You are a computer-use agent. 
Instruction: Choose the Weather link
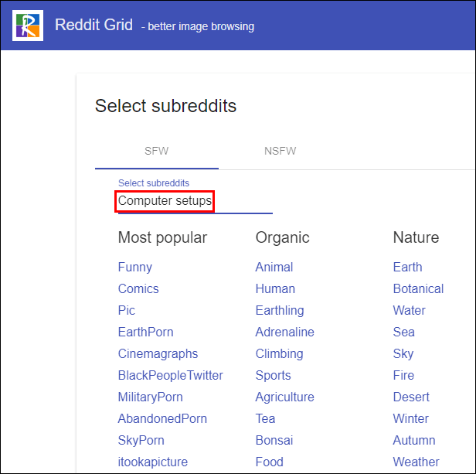[416, 462]
